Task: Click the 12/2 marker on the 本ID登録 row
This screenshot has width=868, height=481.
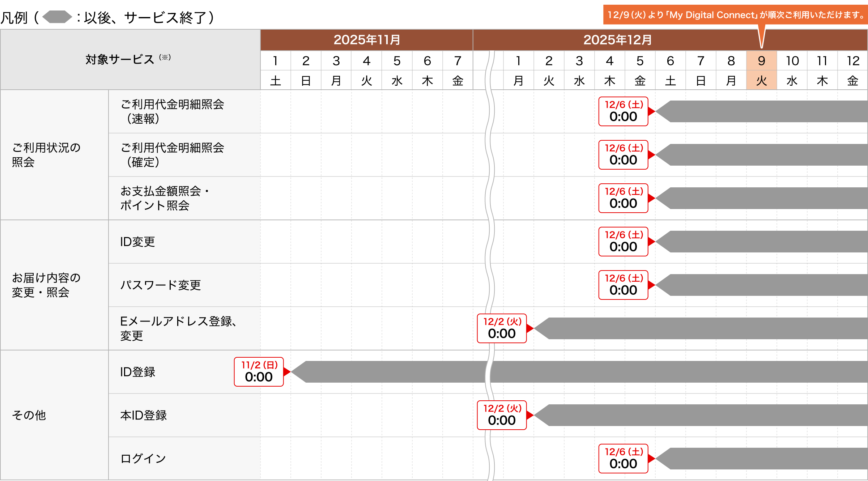Action: 502,415
